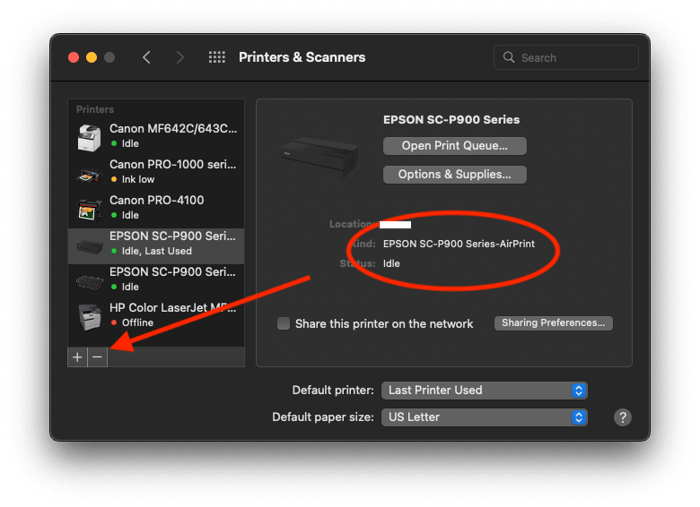The height and width of the screenshot is (507, 700).
Task: Click Open Print Queue button
Action: click(454, 146)
